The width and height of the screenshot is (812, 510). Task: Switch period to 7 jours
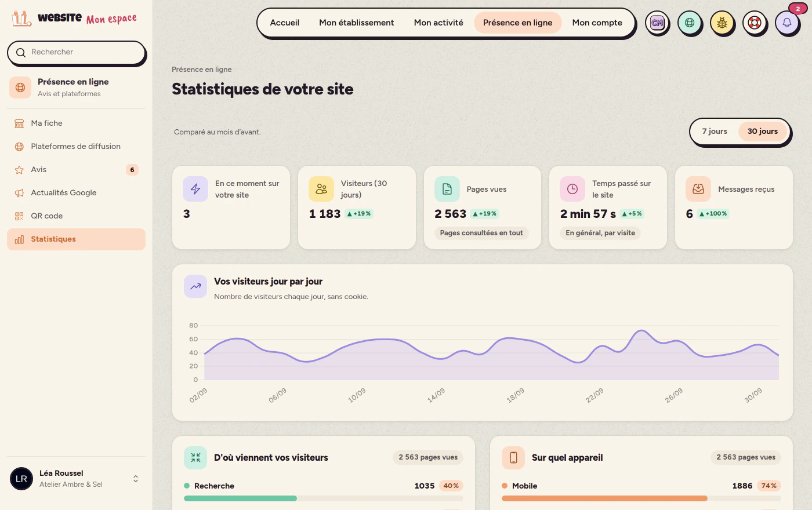(x=715, y=132)
